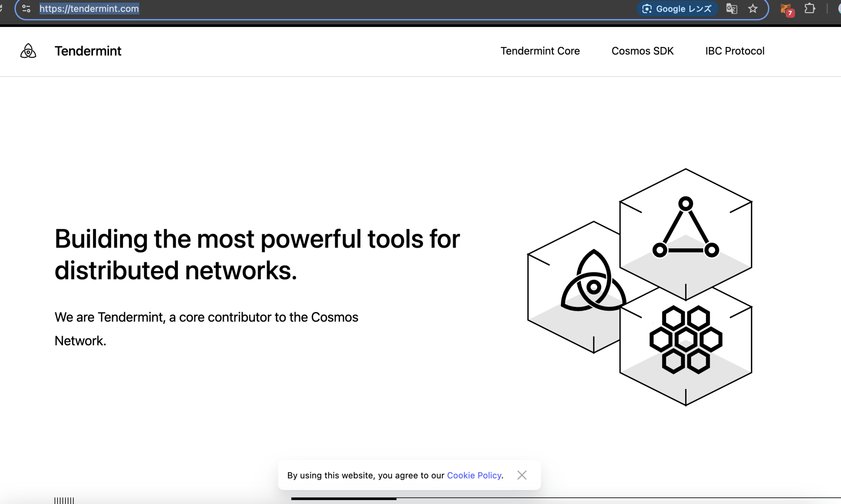Open the browser extensions puzzle icon

[x=810, y=9]
